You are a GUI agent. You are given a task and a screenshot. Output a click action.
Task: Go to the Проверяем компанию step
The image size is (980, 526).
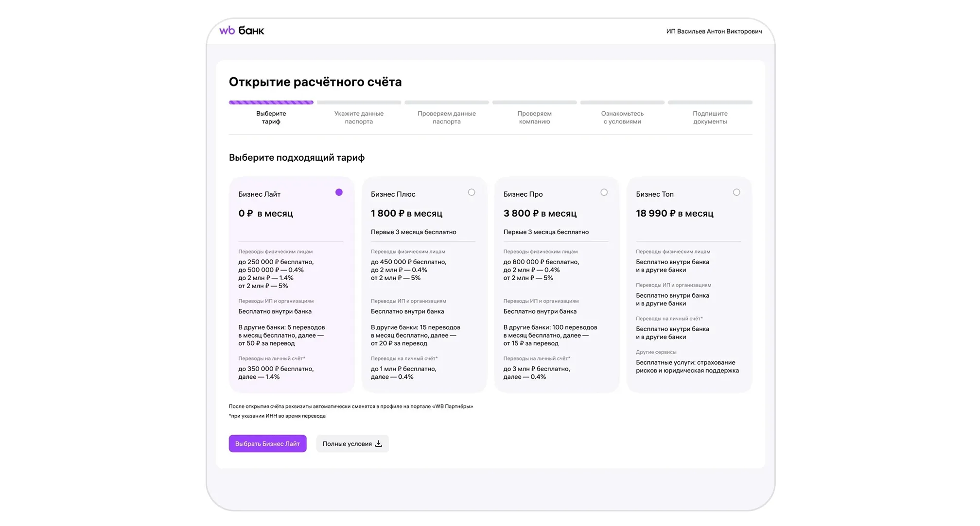coord(534,117)
